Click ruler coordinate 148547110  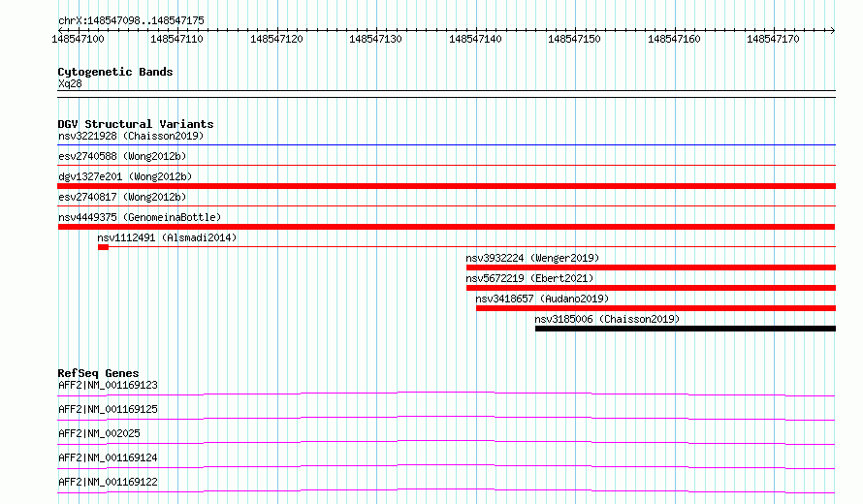click(176, 39)
